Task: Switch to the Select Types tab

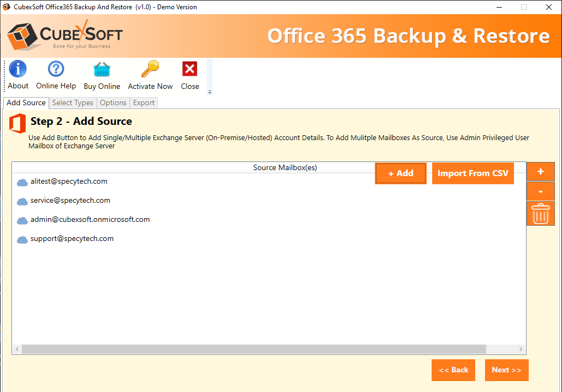Action: coord(73,102)
